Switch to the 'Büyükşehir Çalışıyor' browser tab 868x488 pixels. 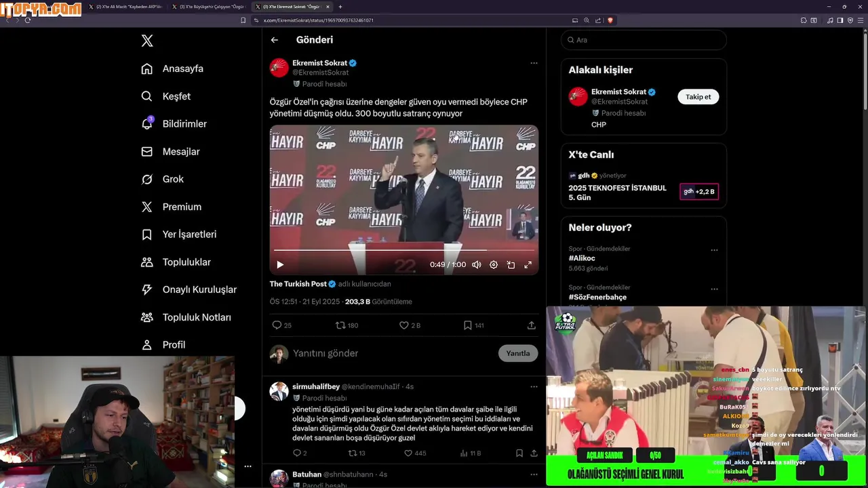pos(210,7)
